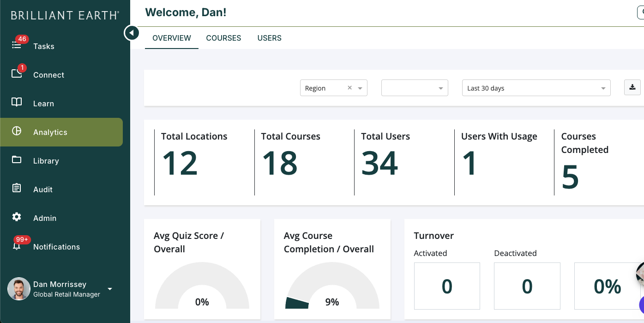Open the Connect chat icon
Image resolution: width=644 pixels, height=323 pixels.
tap(17, 73)
